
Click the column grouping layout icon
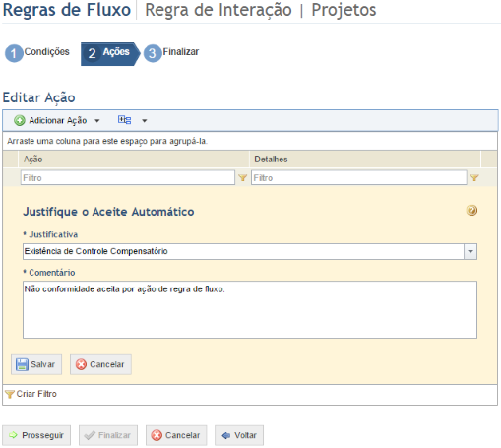click(x=124, y=120)
